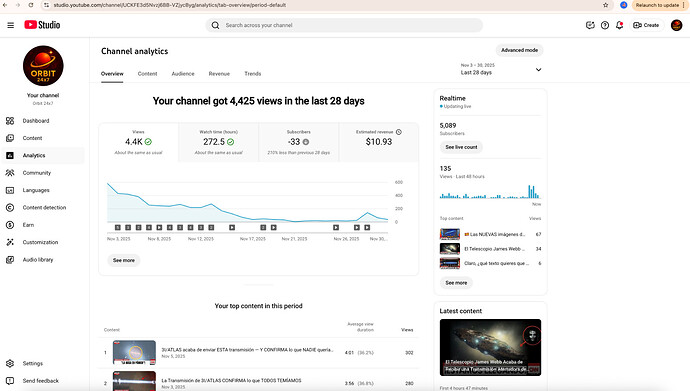Bookmark page with the star icon
Viewport: 690px width, 391px height.
[606, 5]
